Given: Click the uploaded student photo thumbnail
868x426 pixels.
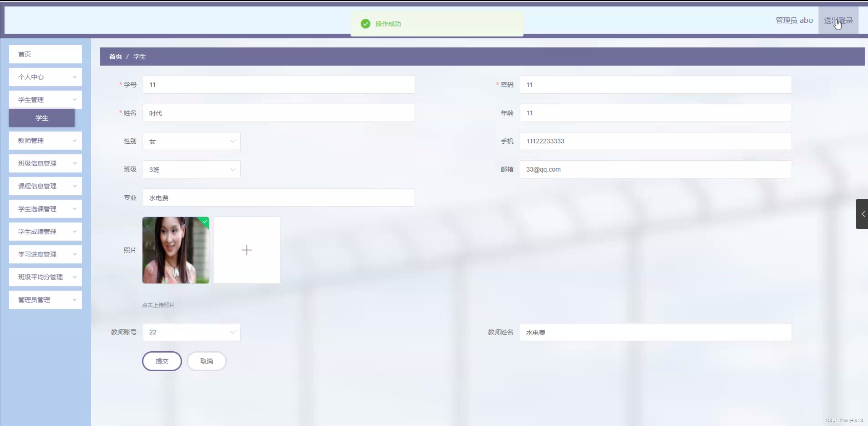Looking at the screenshot, I should (175, 250).
